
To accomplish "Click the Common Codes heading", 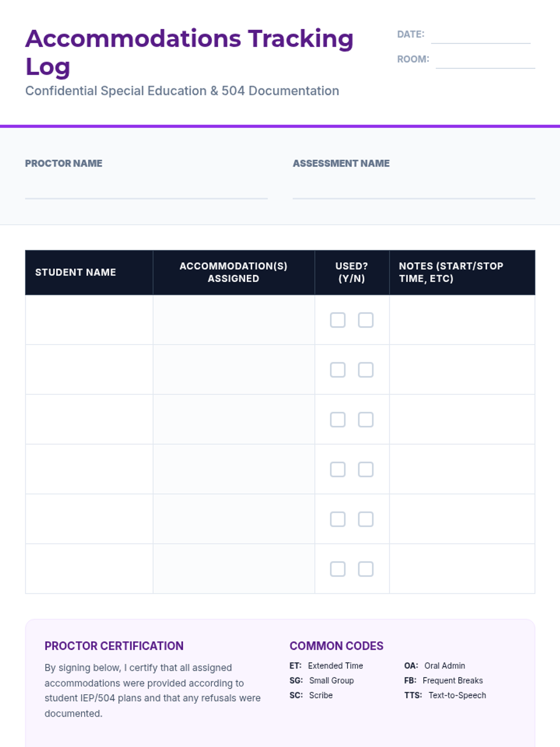I will point(336,646).
